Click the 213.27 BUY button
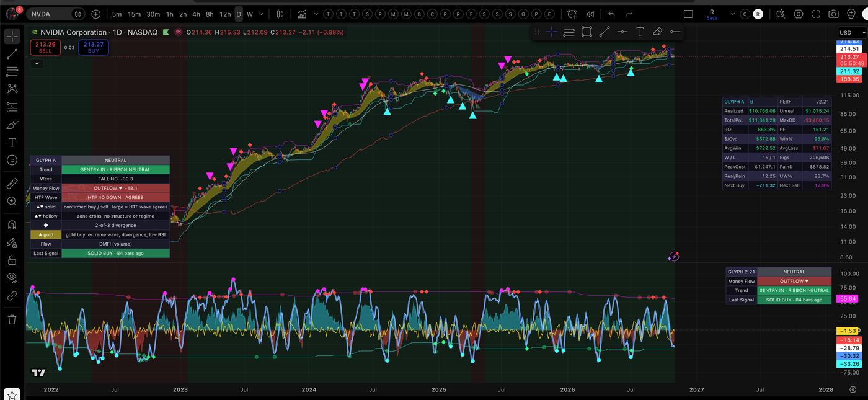The height and width of the screenshot is (400, 868). click(x=94, y=47)
